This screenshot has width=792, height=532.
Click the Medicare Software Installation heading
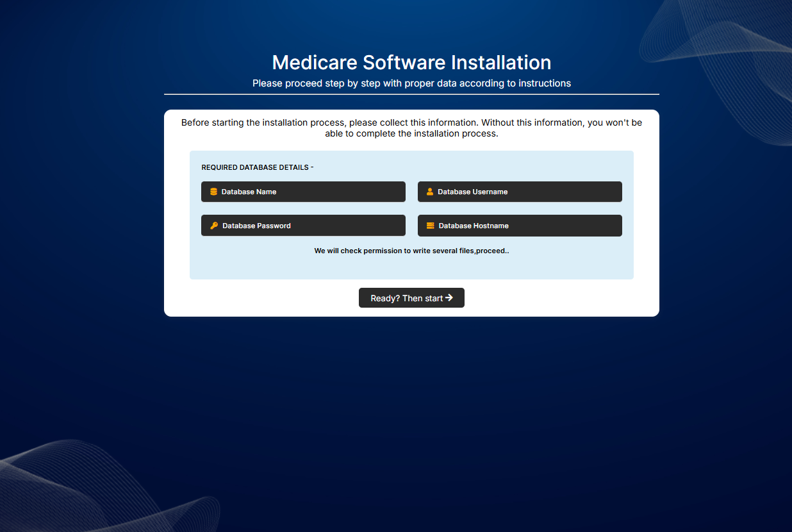411,62
